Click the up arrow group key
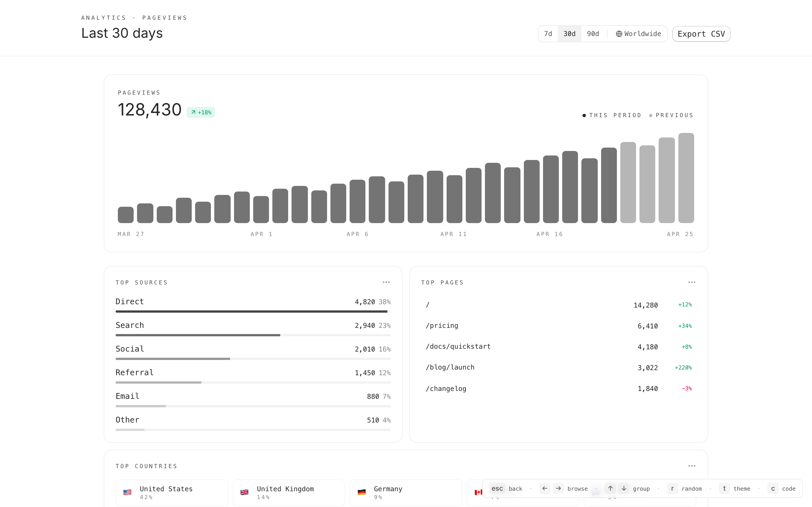Screen dimensions: 812x507 pyautogui.click(x=610, y=488)
